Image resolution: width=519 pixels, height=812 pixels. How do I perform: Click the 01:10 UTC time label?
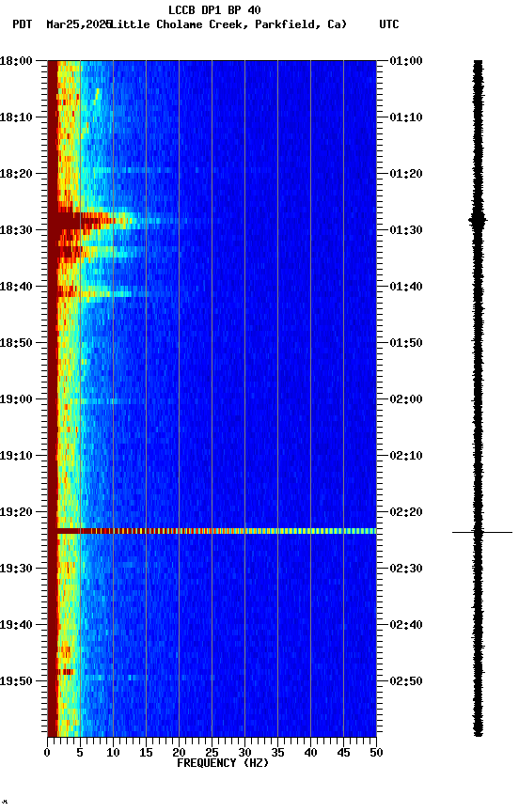point(406,117)
